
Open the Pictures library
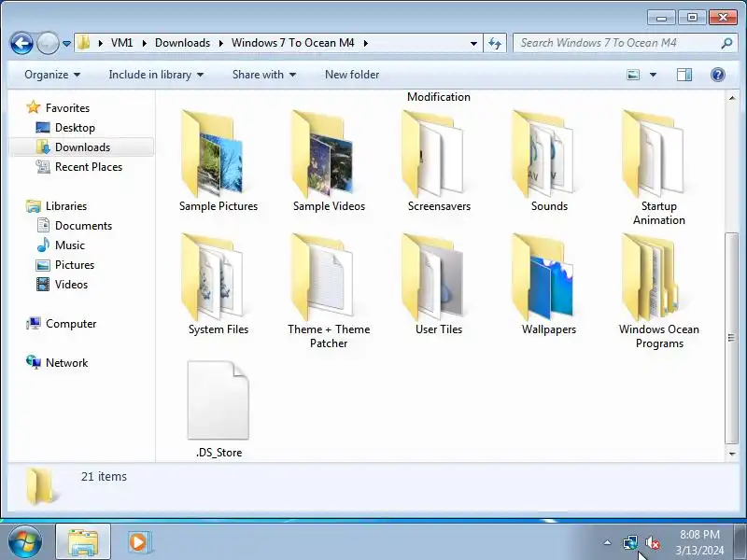(75, 265)
